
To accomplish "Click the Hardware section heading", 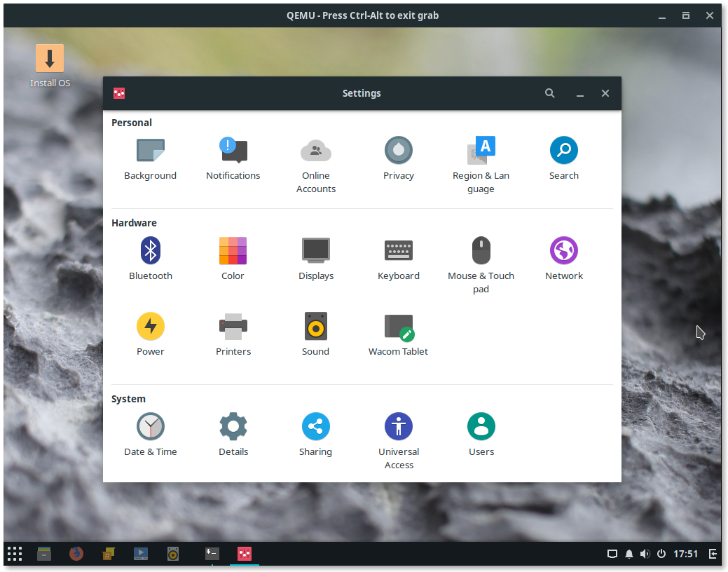I will (x=134, y=223).
